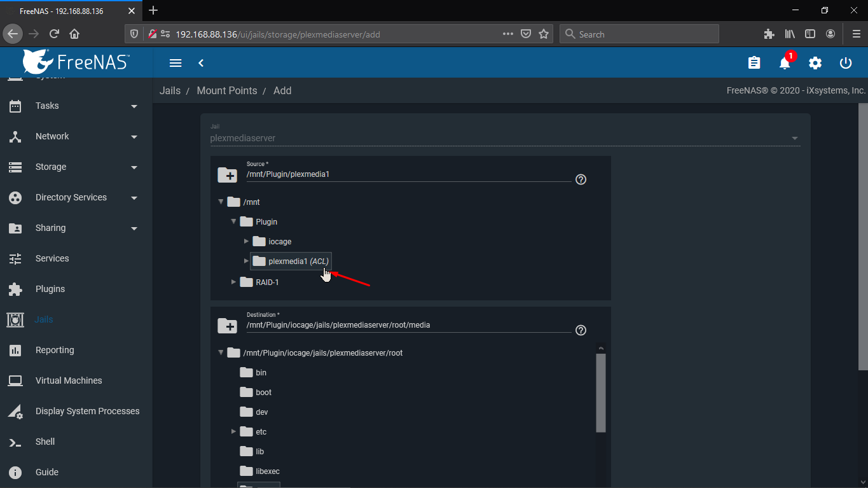This screenshot has width=868, height=488.
Task: Select the libexec folder in destination
Action: (259, 471)
